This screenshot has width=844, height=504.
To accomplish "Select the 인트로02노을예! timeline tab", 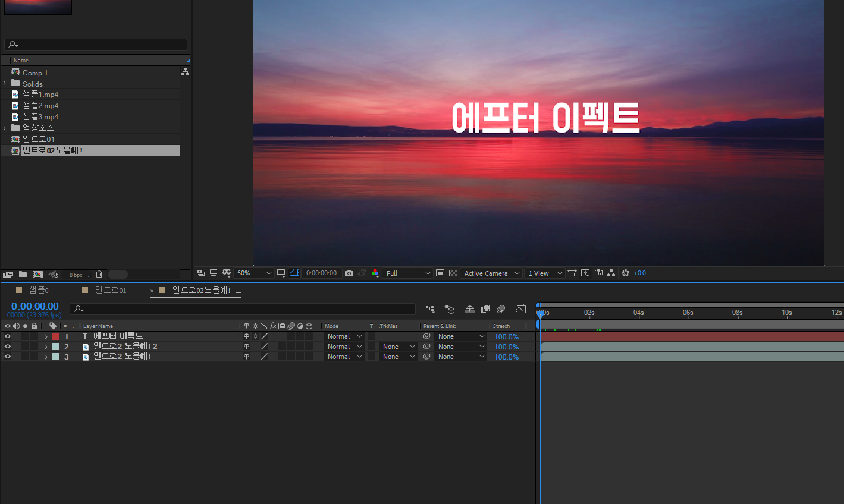I will (201, 290).
